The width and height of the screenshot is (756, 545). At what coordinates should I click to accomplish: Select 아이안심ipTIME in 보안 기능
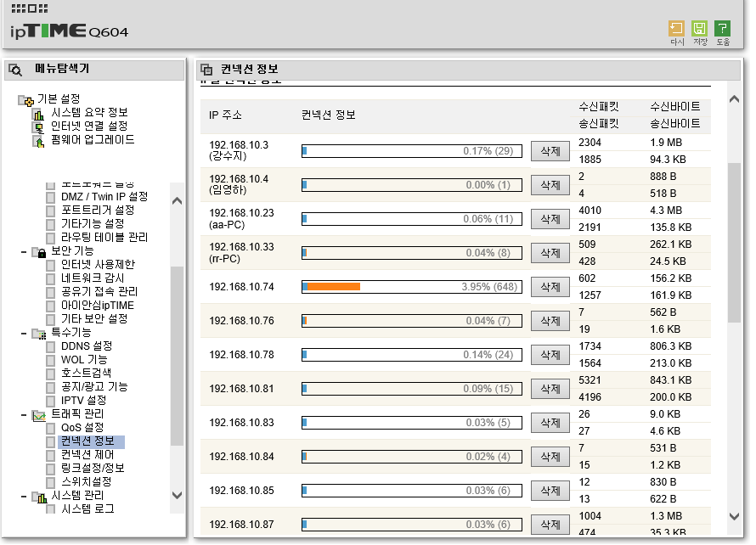[98, 306]
